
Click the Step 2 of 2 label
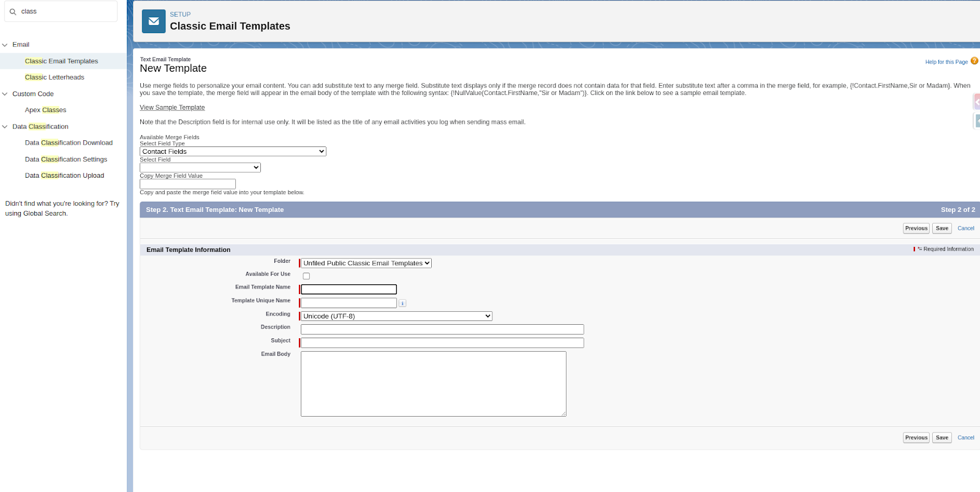(x=958, y=210)
